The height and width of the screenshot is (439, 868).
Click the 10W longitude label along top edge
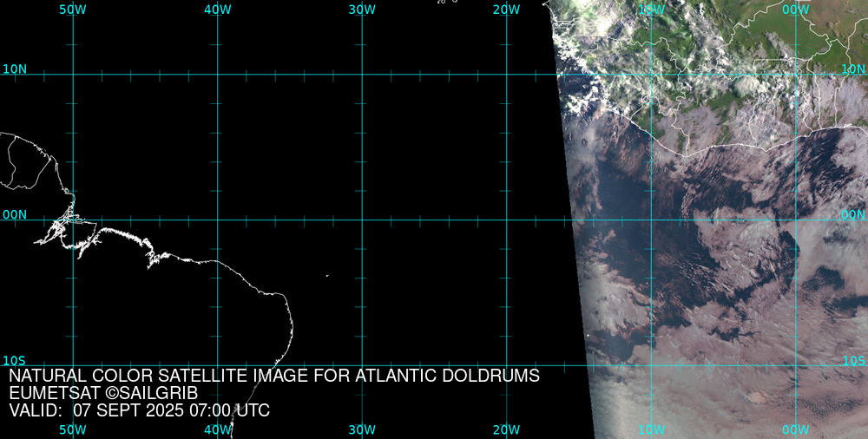[x=652, y=10]
